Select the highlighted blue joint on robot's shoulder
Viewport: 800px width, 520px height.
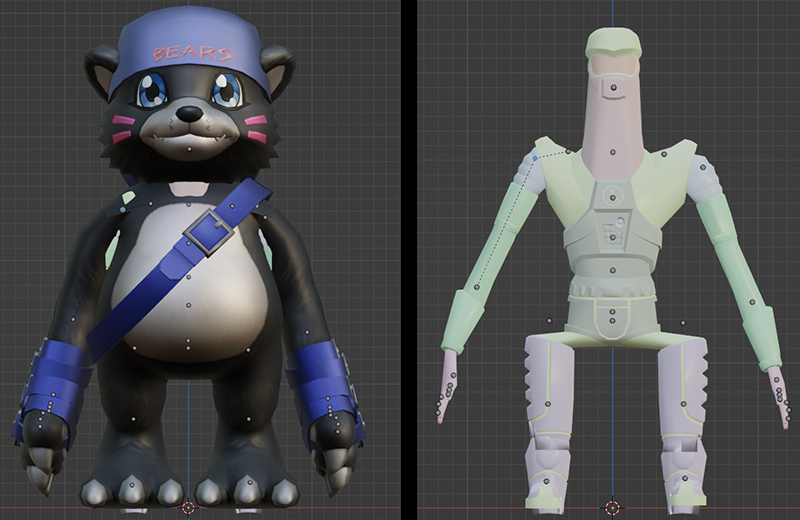(x=535, y=159)
